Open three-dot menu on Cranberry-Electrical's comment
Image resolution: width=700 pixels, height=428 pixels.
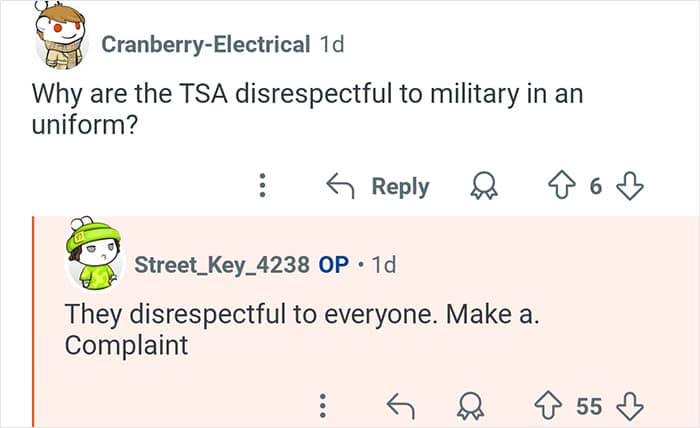tap(263, 186)
